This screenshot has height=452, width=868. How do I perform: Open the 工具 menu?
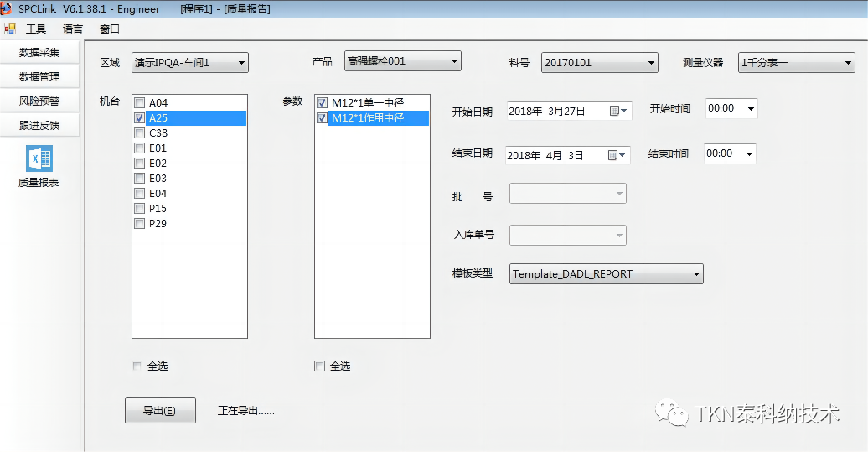tap(36, 29)
